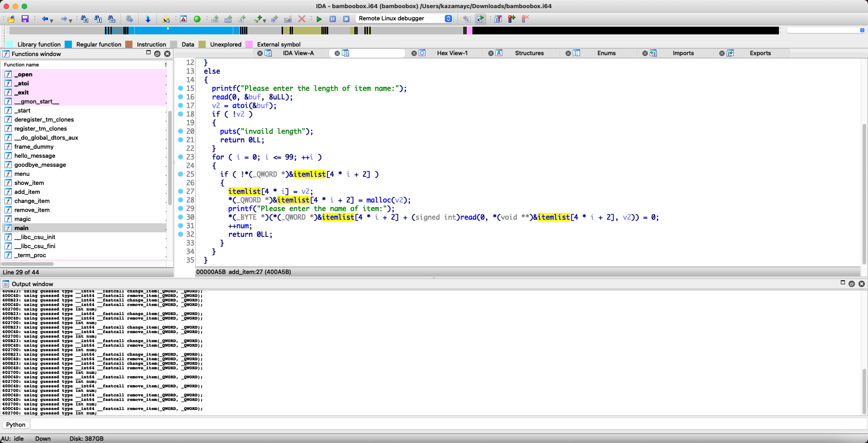This screenshot has height=443, width=868.
Task: Stop the process with the stop button
Action: click(x=346, y=19)
